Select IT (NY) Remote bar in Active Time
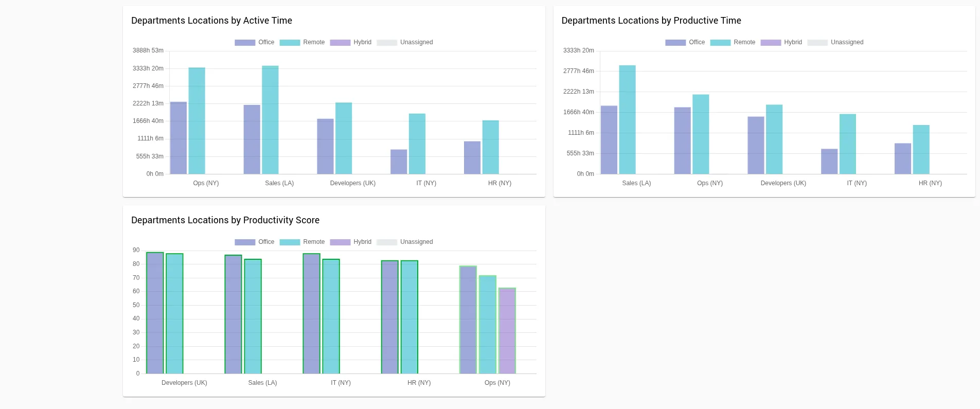The height and width of the screenshot is (409, 980). pos(417,144)
